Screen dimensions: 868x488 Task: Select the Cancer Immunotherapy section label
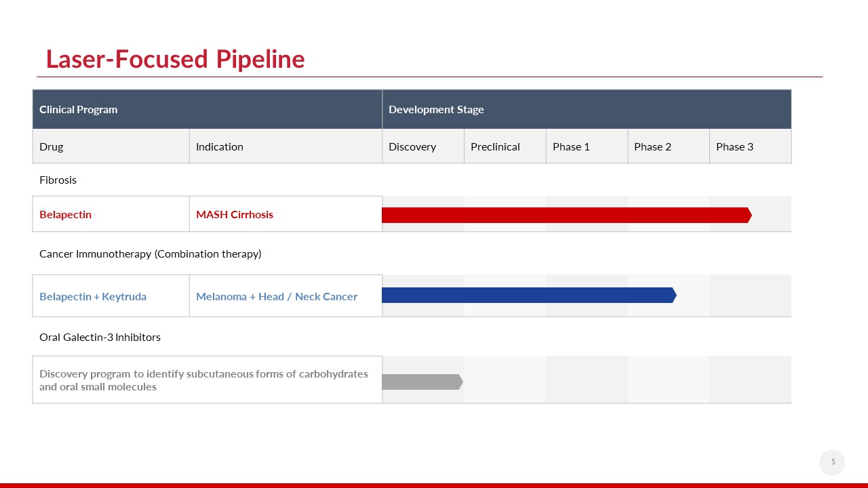coord(150,253)
